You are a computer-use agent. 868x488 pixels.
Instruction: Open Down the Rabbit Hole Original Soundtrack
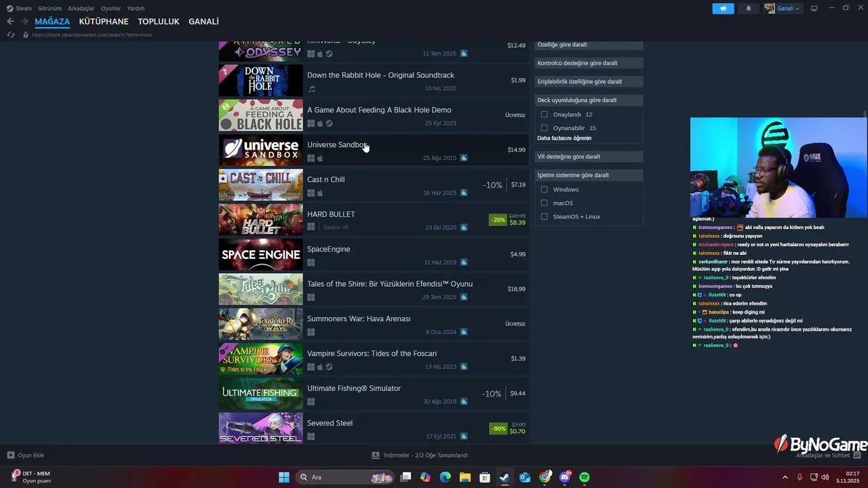[374, 81]
